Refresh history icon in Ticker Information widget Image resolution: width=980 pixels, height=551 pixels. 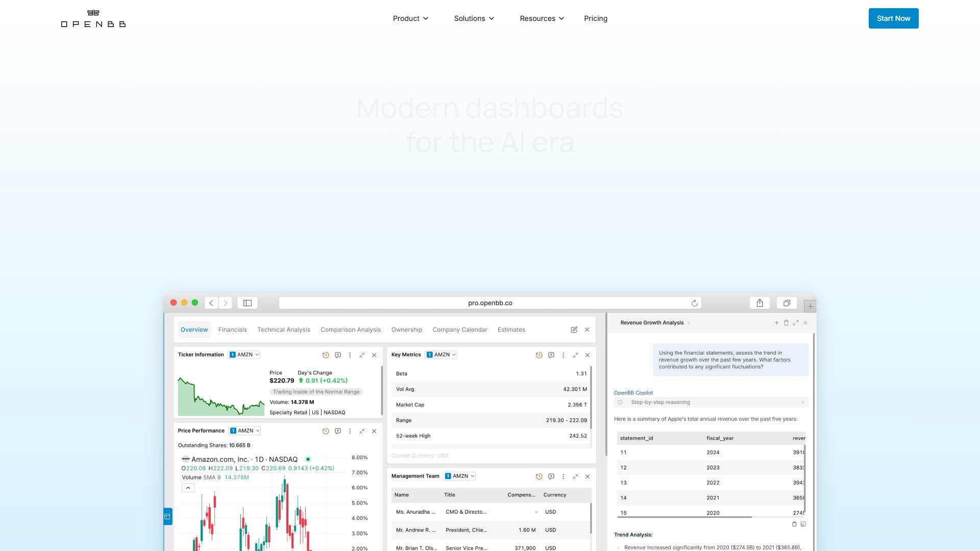pyautogui.click(x=326, y=355)
